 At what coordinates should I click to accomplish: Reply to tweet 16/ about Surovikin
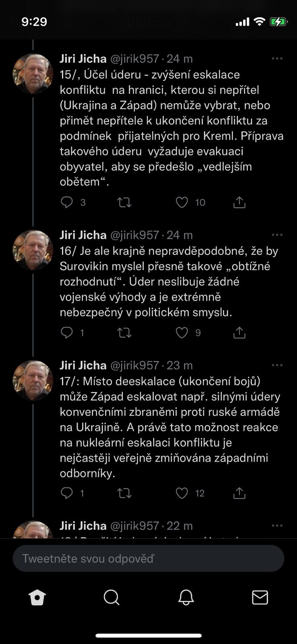(67, 333)
